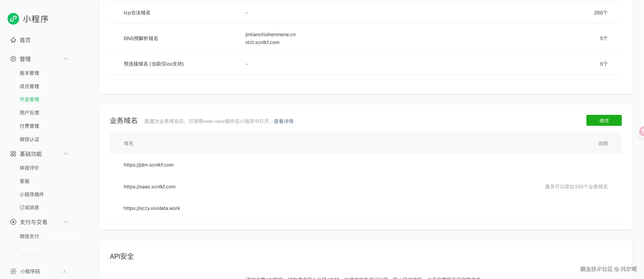Click the https://jdm.scnlkf.com domain row
The image size is (644, 279).
149,165
